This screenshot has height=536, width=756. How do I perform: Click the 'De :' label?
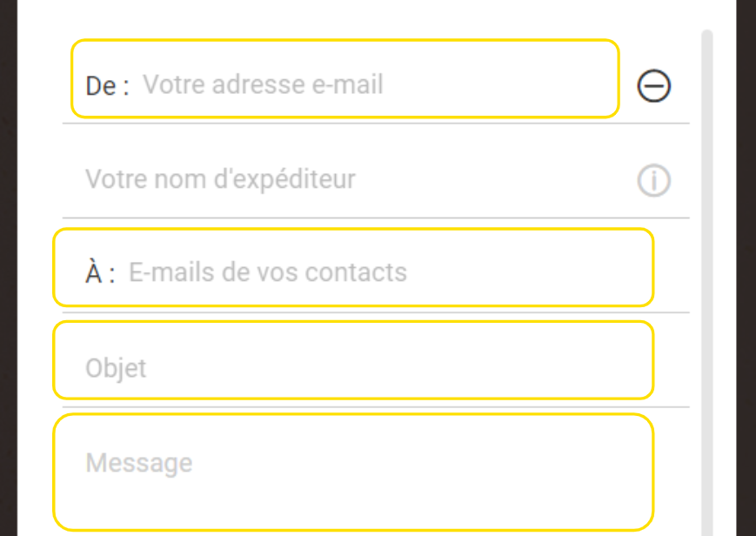[x=107, y=86]
